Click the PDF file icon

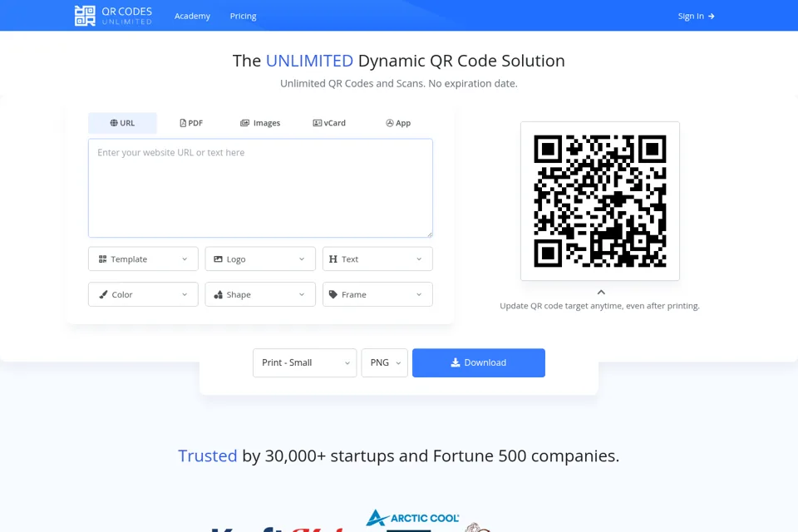(x=183, y=123)
